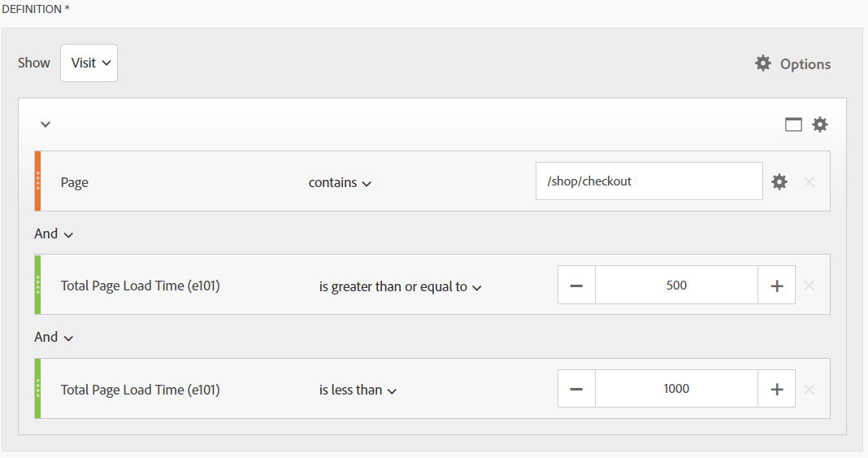Click the 1000 number input field
Image resolution: width=868 pixels, height=458 pixels.
tap(676, 389)
